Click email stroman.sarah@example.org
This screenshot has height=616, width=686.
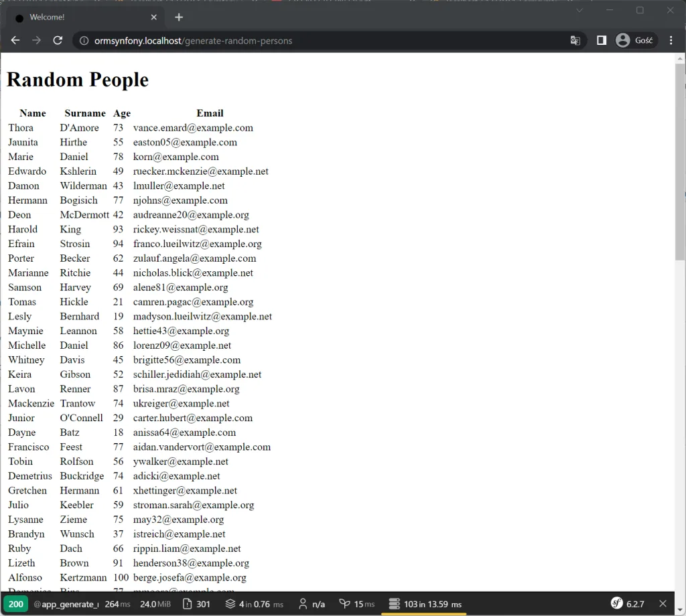(x=194, y=505)
